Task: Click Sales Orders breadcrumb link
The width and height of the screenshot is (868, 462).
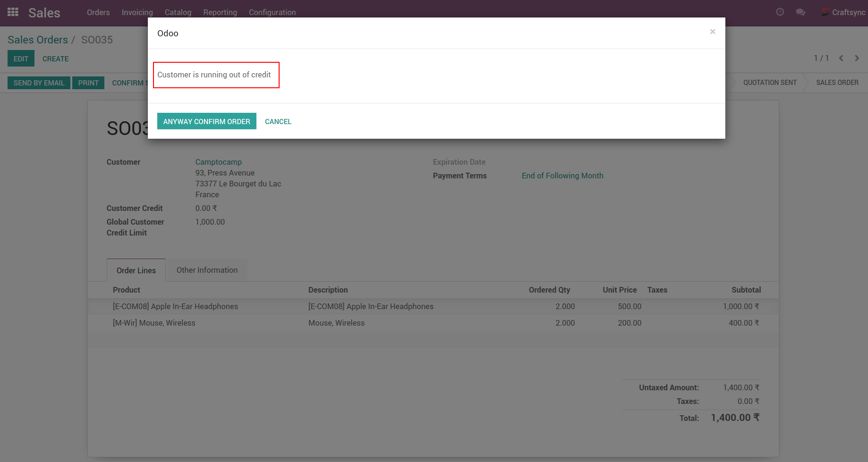Action: 38,40
